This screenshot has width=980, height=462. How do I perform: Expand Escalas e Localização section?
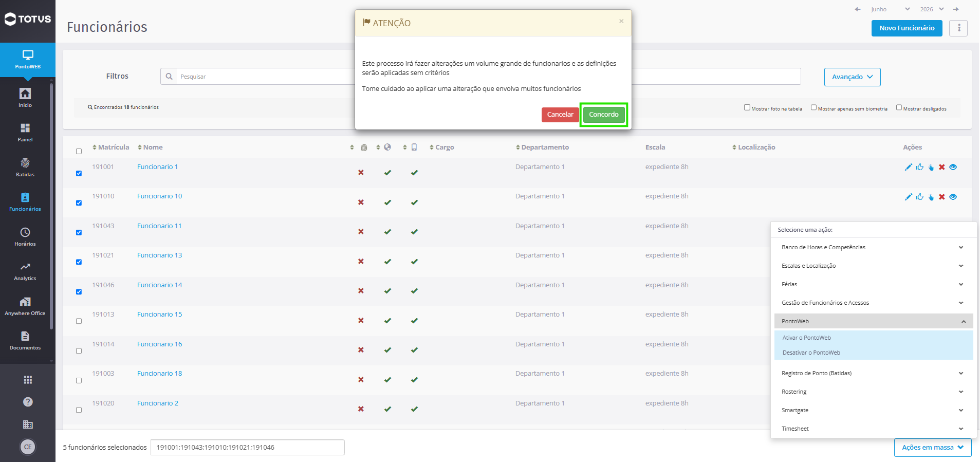874,266
